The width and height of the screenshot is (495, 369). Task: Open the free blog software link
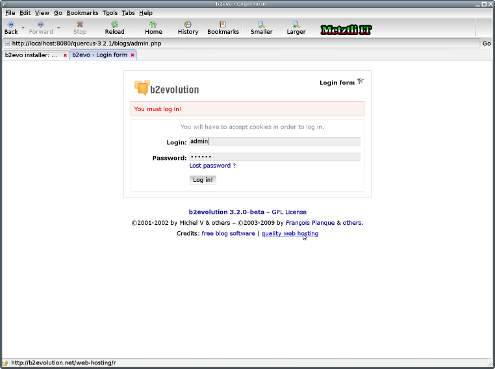point(228,233)
